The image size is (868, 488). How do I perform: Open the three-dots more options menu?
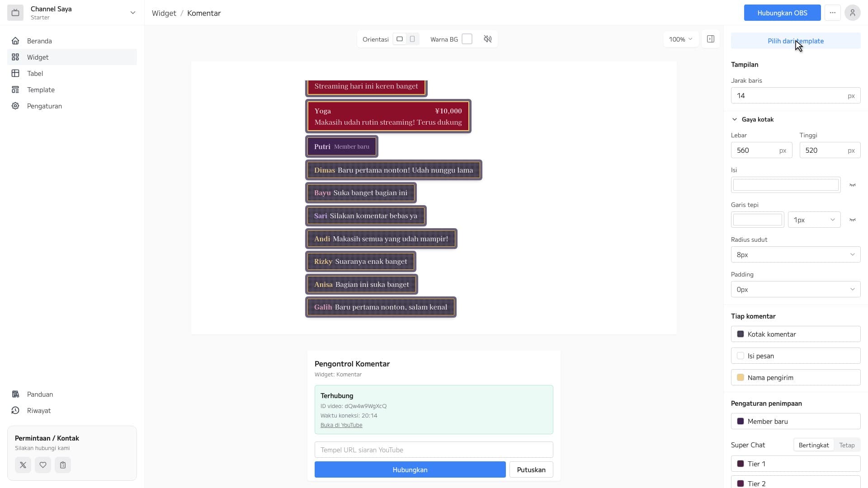pyautogui.click(x=832, y=13)
